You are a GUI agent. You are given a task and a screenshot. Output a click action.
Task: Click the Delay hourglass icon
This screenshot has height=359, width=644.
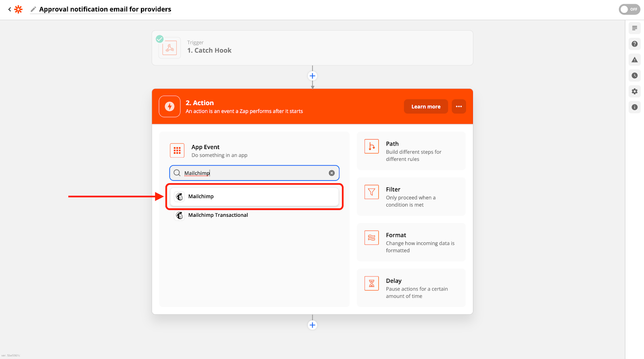[372, 283]
